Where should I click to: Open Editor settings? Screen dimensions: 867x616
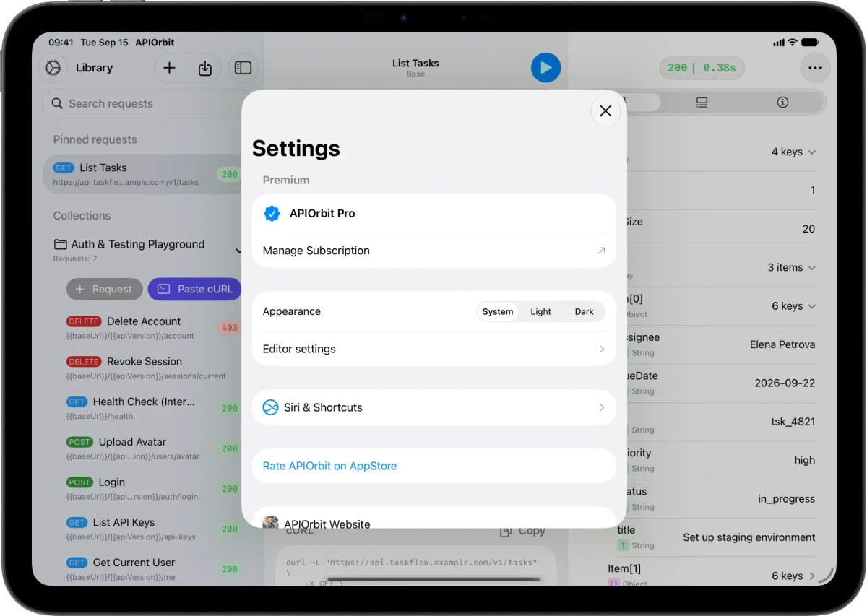(434, 349)
